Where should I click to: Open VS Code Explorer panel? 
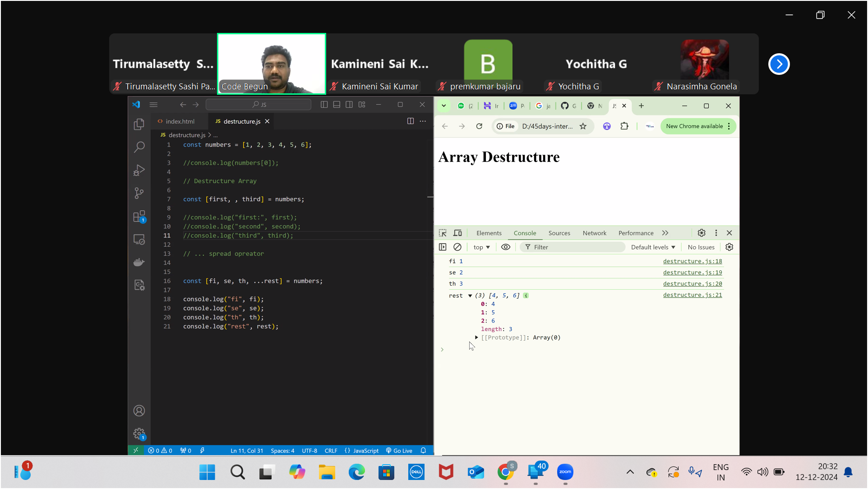coord(139,124)
